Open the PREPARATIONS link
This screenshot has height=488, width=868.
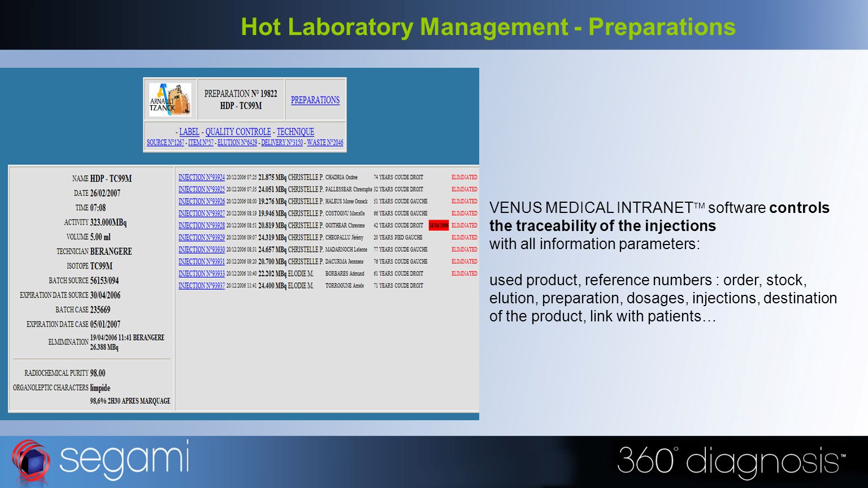[x=315, y=100]
